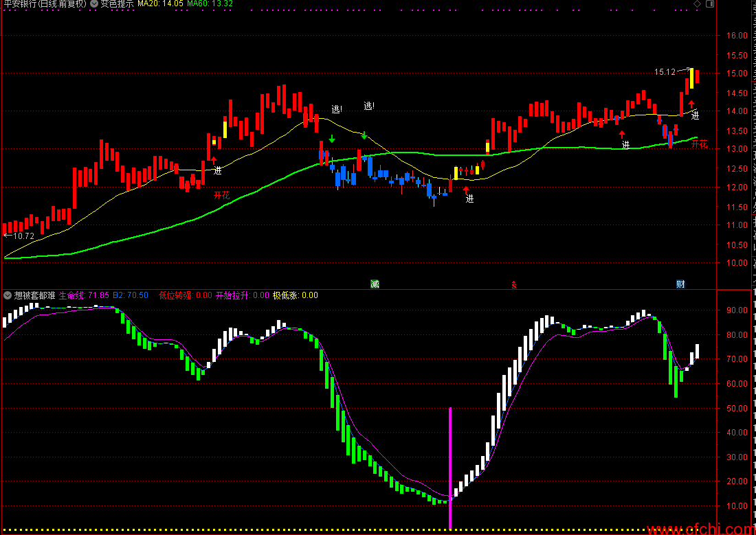
Task: Click the 90.00 indicator axis label
Action: point(736,310)
